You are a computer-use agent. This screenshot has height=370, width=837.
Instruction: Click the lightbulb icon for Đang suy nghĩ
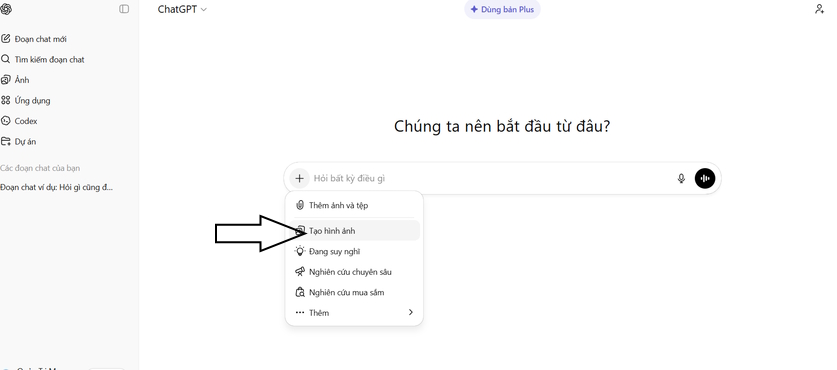[x=300, y=251]
